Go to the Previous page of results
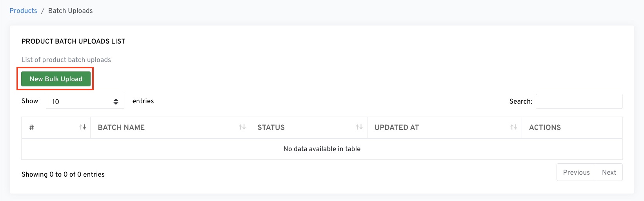This screenshot has height=201, width=644. coord(576,172)
